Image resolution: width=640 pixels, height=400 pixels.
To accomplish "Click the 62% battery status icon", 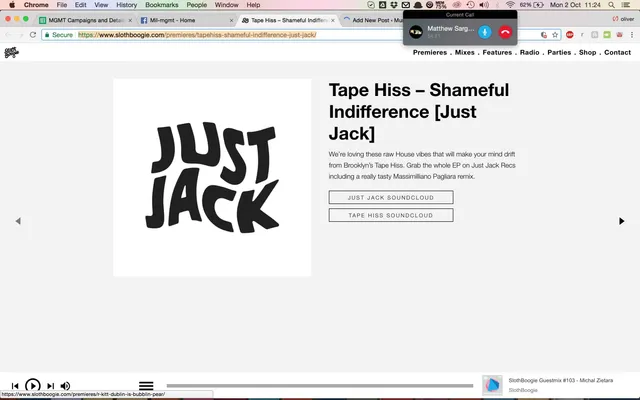I will 531,5.
